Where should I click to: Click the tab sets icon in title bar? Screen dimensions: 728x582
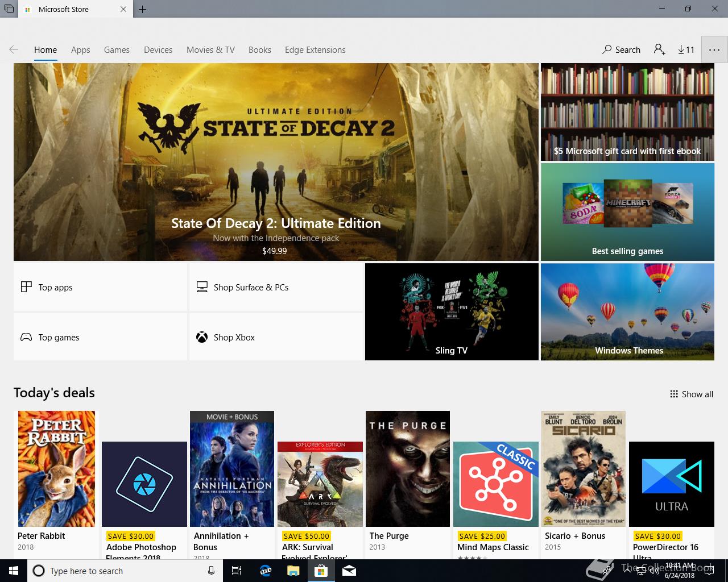[9, 9]
